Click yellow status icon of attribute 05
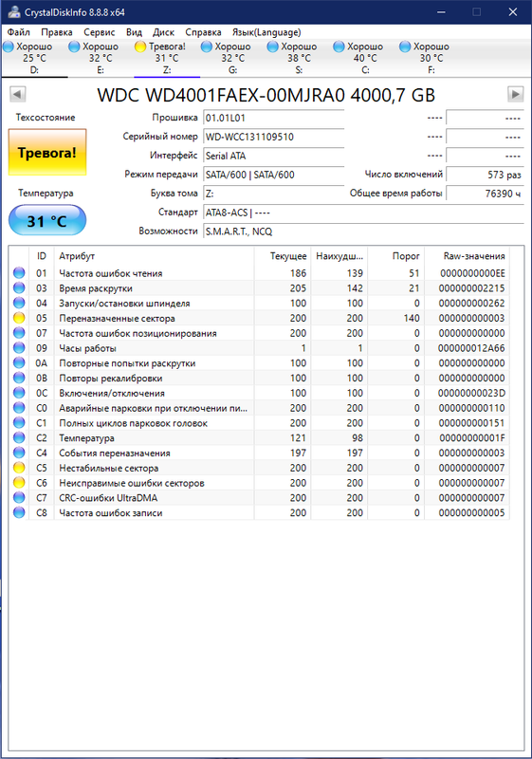Image resolution: width=532 pixels, height=759 pixels. click(19, 318)
